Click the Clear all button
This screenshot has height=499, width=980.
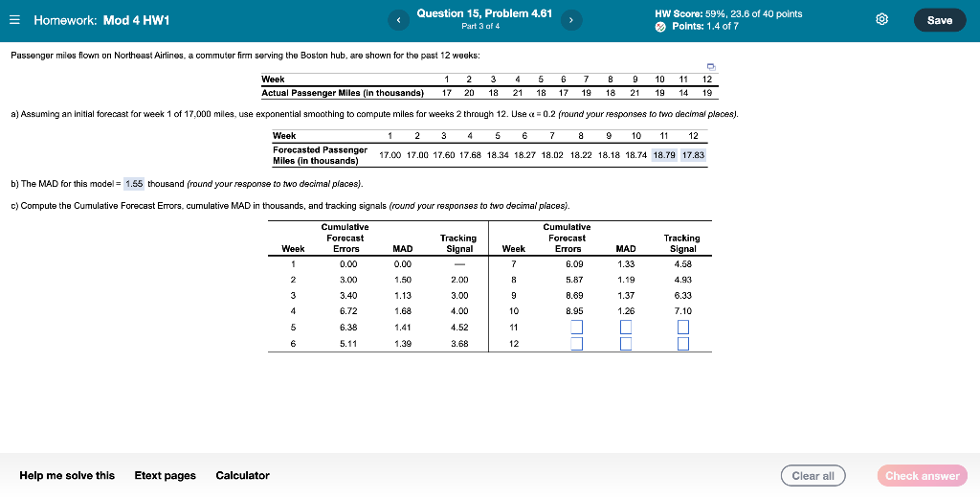[x=813, y=476]
